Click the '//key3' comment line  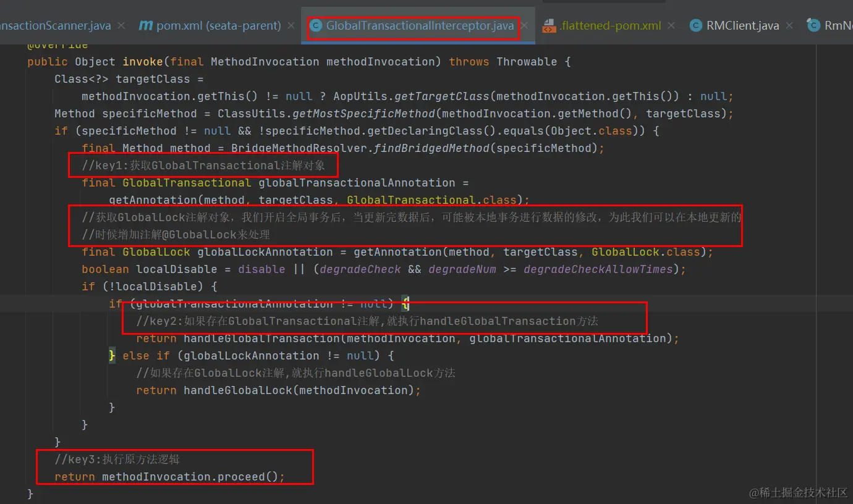coord(117,460)
